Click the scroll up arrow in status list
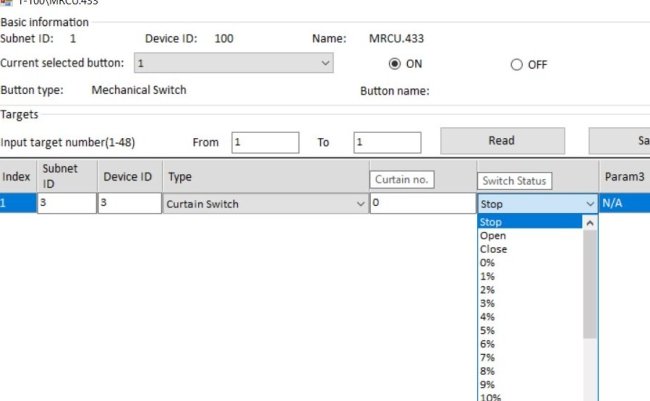This screenshot has width=650, height=401. (590, 223)
